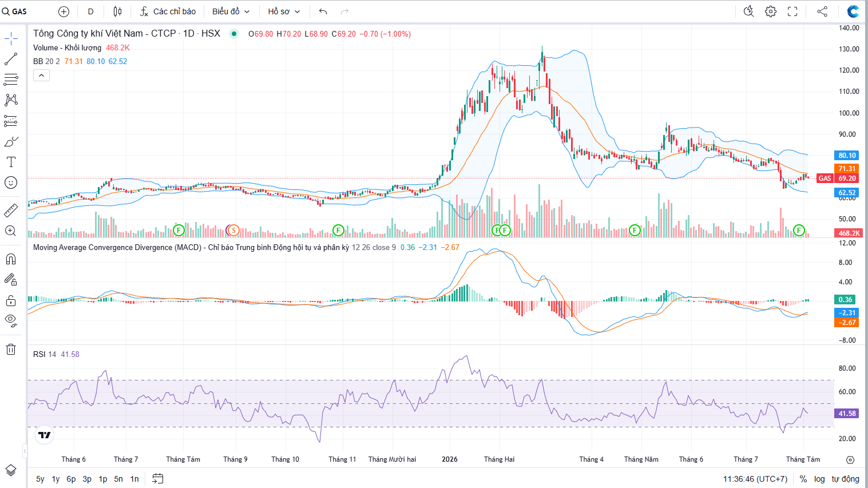Image resolution: width=868 pixels, height=488 pixels.
Task: Select the 3p time range
Action: point(87,479)
